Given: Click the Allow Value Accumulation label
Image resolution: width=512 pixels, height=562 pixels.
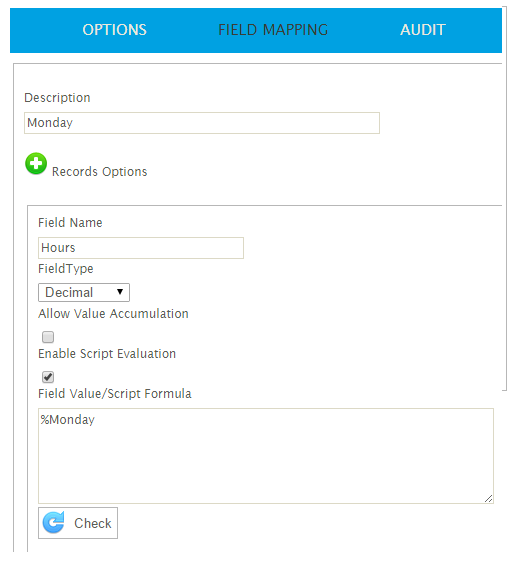Looking at the screenshot, I should (113, 314).
